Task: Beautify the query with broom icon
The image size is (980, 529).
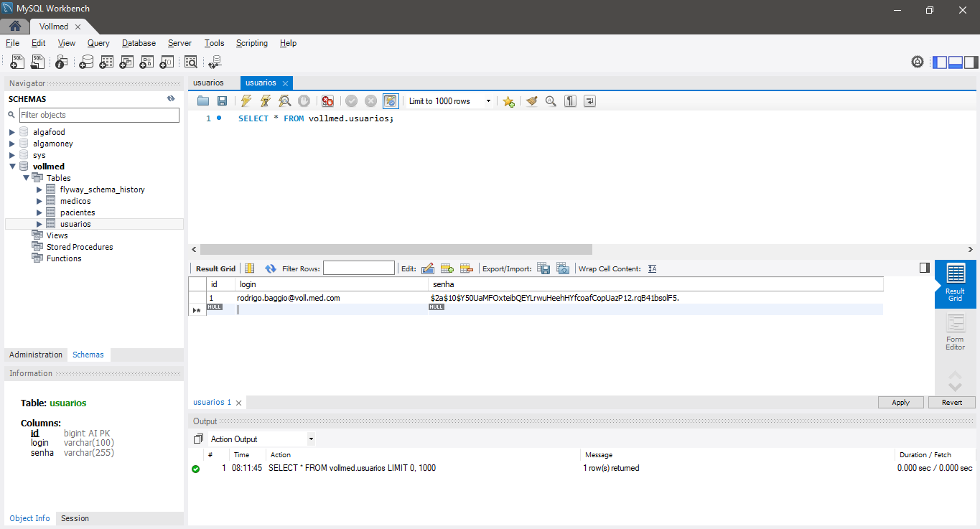Action: 531,101
